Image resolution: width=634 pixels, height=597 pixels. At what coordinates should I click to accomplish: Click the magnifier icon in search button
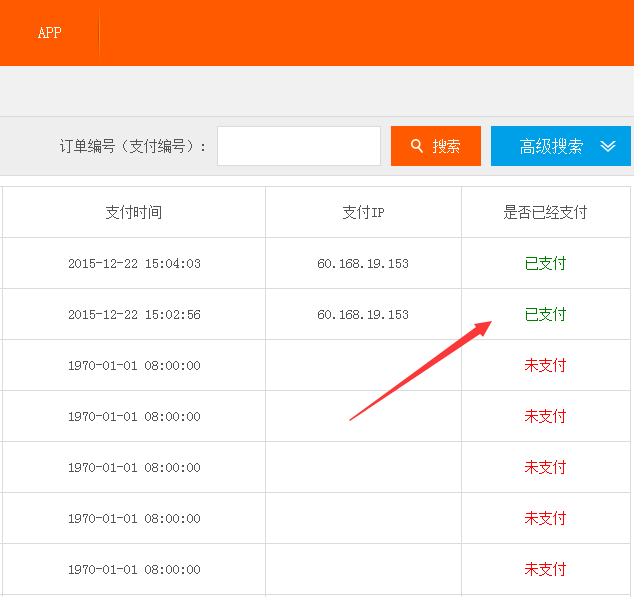416,146
